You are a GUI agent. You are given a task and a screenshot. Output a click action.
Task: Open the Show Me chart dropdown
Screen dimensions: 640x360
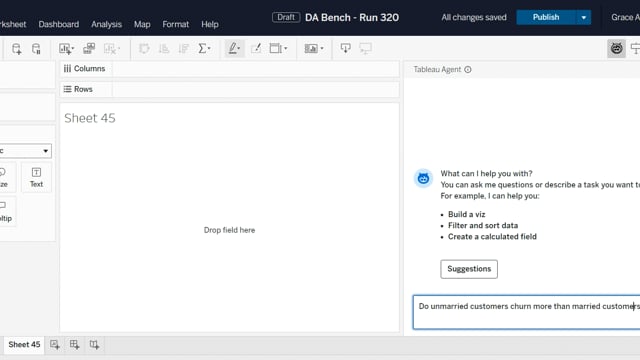tap(314, 49)
